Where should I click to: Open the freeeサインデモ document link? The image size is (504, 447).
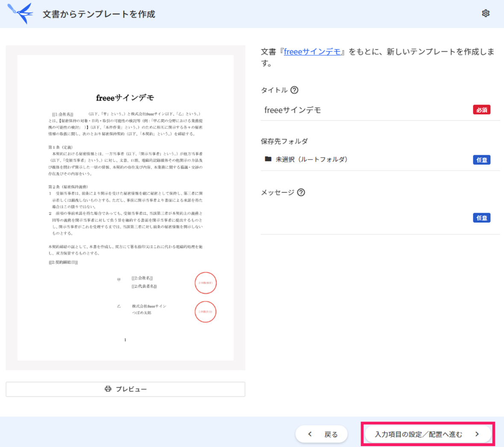click(312, 52)
